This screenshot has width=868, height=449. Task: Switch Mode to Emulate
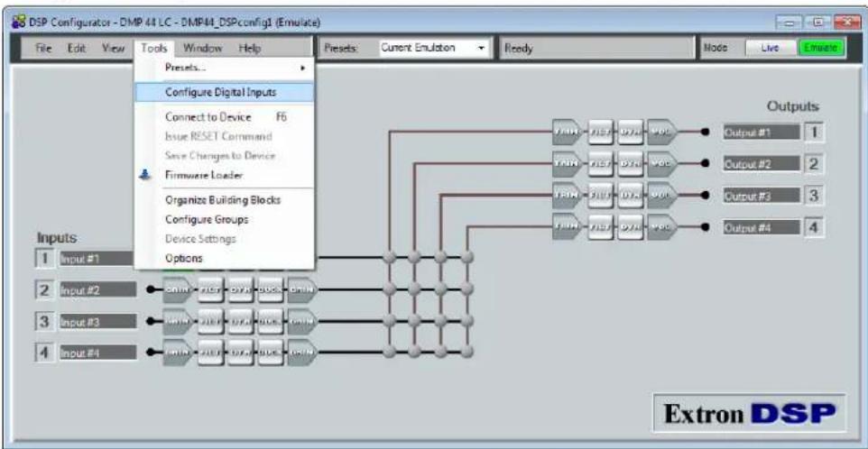(820, 49)
